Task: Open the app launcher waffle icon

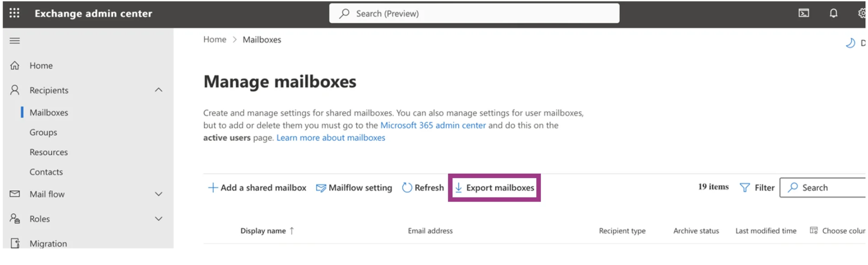Action: coord(14,13)
